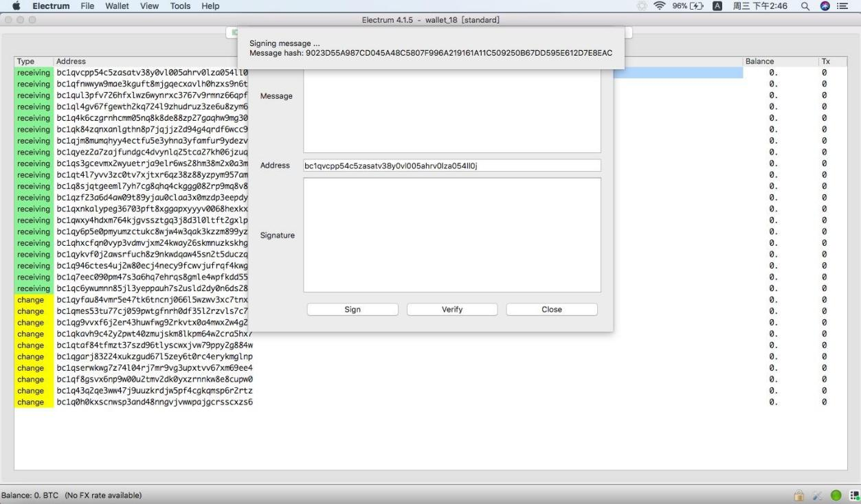Image resolution: width=861 pixels, height=504 pixels.
Task: Select address row starting bc1qyez2a7zajfundgc4
Action: coord(152,152)
